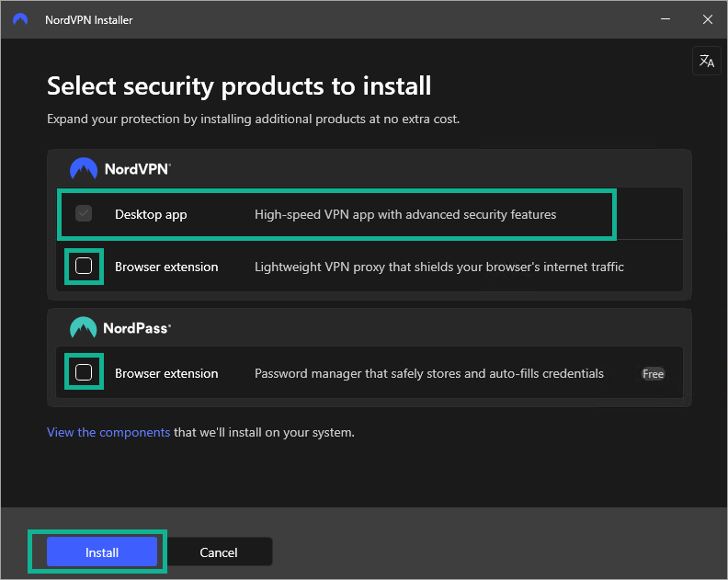Click the Select security products to install heading
Viewport: 728px width, 580px height.
[239, 86]
